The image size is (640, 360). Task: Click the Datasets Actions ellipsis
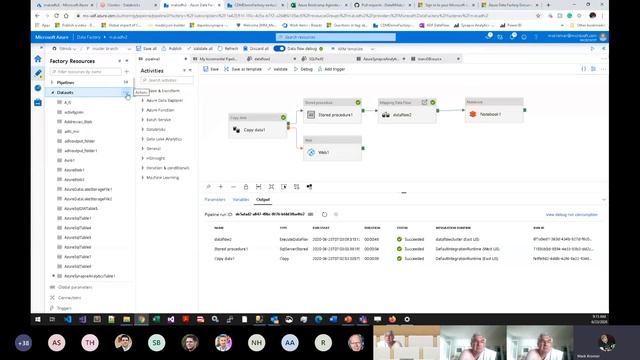[x=126, y=93]
